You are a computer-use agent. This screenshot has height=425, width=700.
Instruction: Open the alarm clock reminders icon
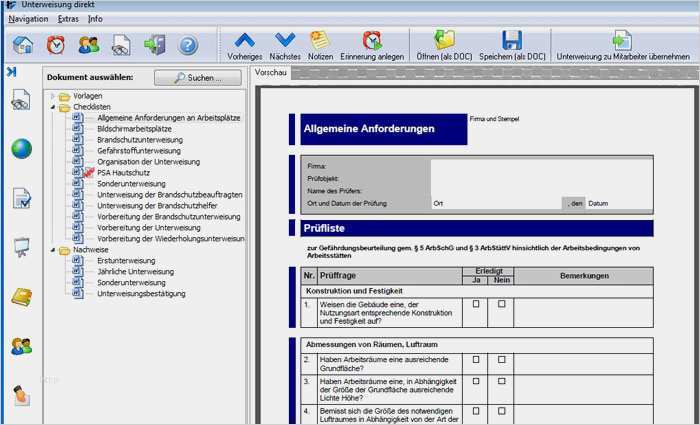click(x=56, y=45)
